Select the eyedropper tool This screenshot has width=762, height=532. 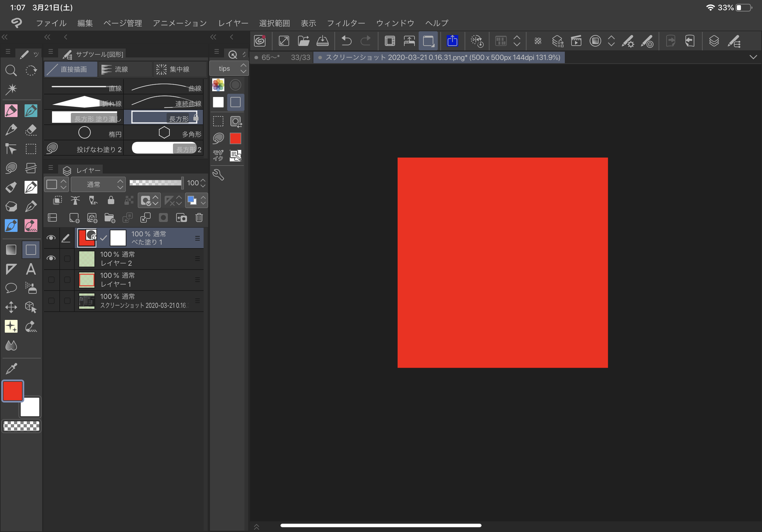(x=11, y=368)
